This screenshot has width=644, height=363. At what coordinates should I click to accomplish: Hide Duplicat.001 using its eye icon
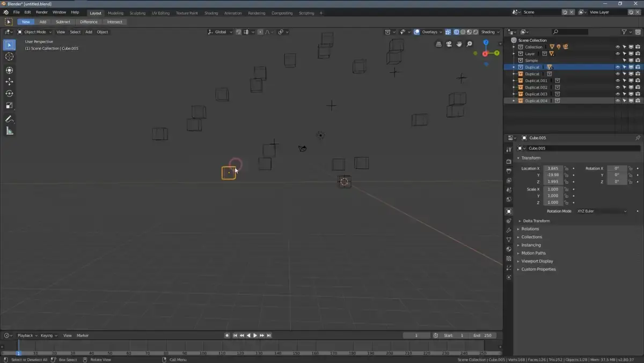point(618,81)
